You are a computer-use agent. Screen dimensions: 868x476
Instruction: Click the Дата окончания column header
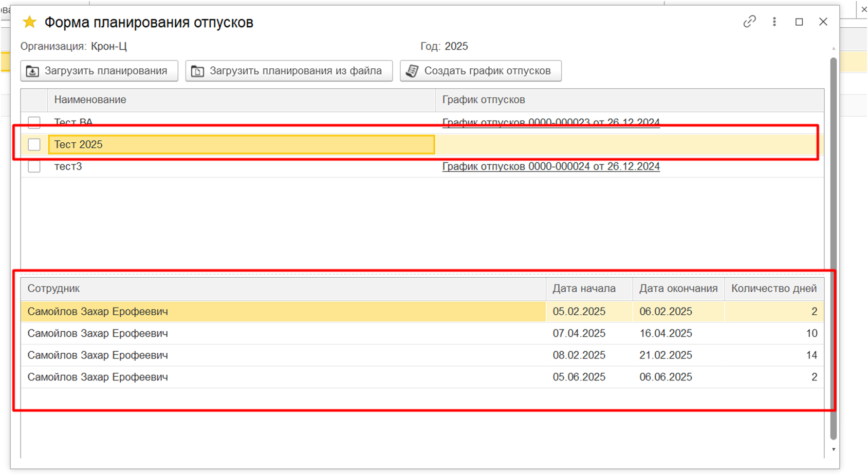tap(678, 289)
